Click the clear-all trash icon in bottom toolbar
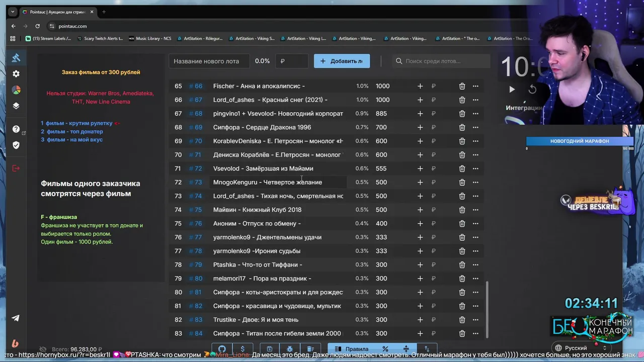This screenshot has width=644, height=362. tap(310, 349)
